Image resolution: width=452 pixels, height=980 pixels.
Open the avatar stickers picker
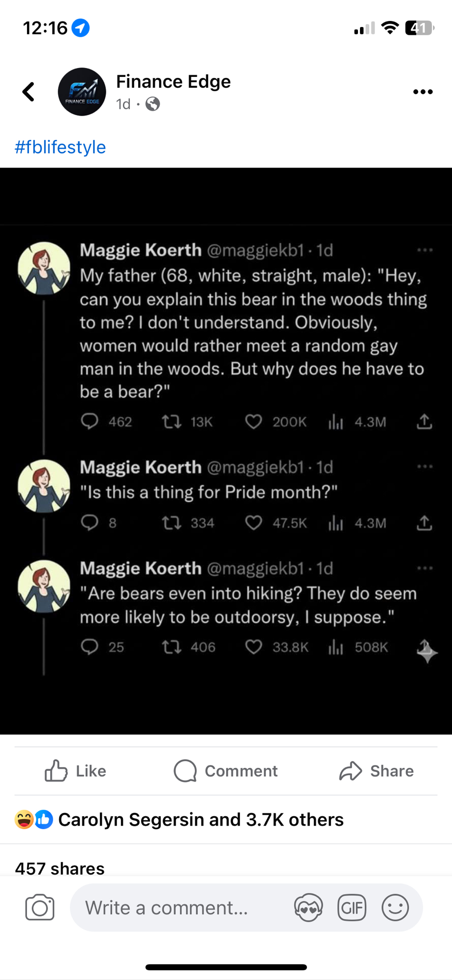tap(309, 907)
